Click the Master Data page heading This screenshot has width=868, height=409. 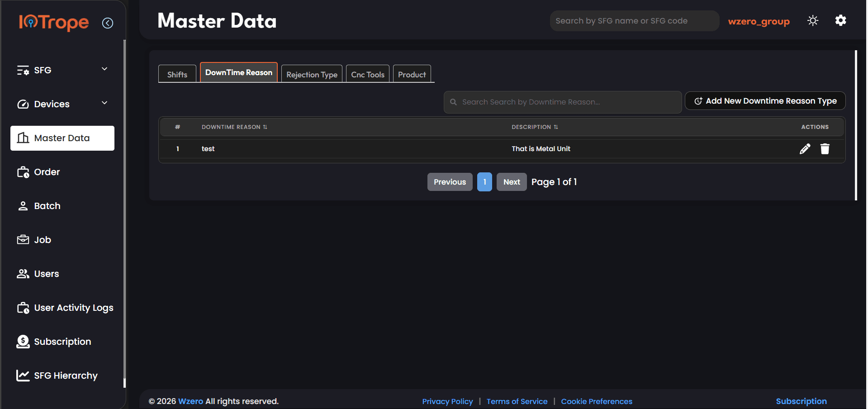point(217,21)
